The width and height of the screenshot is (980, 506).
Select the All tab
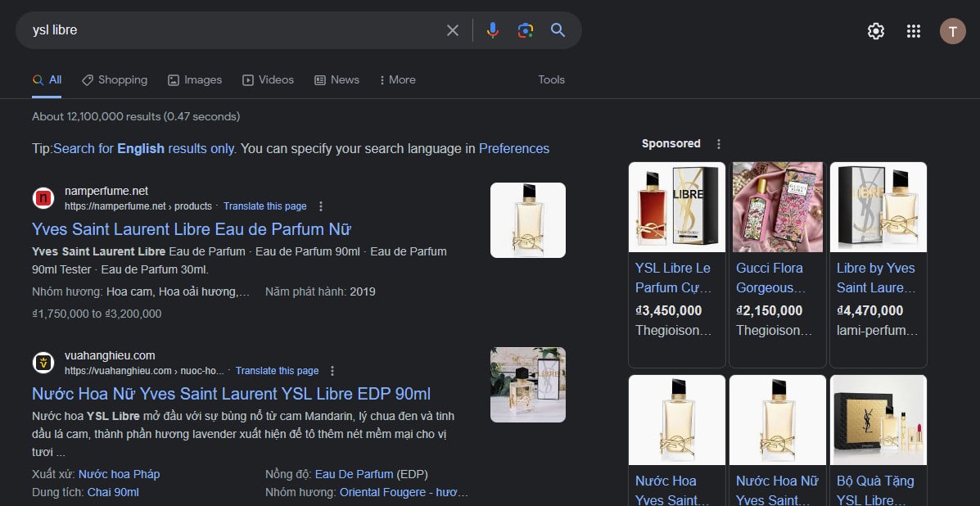coord(47,80)
